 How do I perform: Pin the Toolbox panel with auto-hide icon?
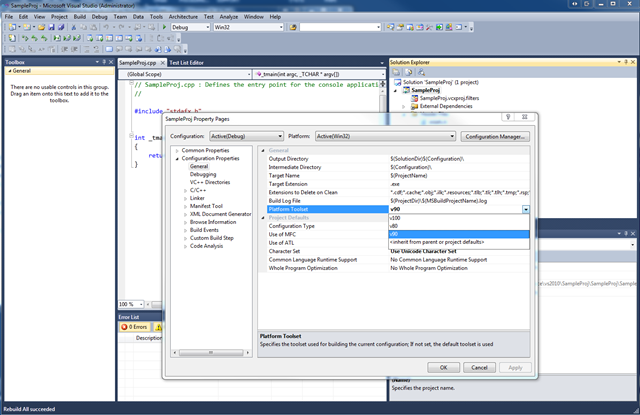[104, 62]
